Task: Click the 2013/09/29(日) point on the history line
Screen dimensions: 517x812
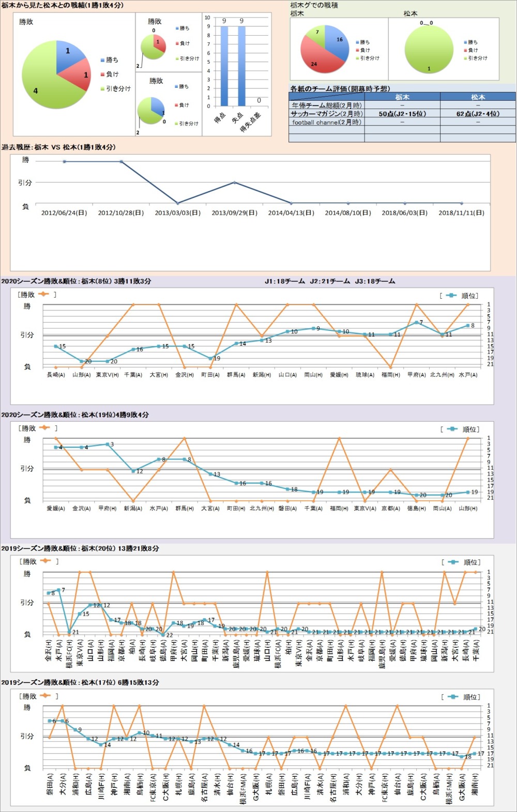Action: [x=235, y=182]
